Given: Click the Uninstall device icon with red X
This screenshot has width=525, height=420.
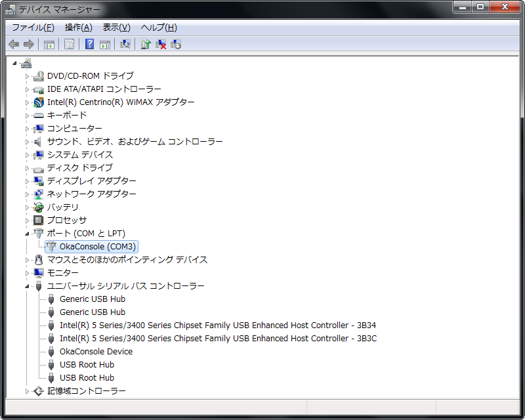Looking at the screenshot, I should 160,44.
